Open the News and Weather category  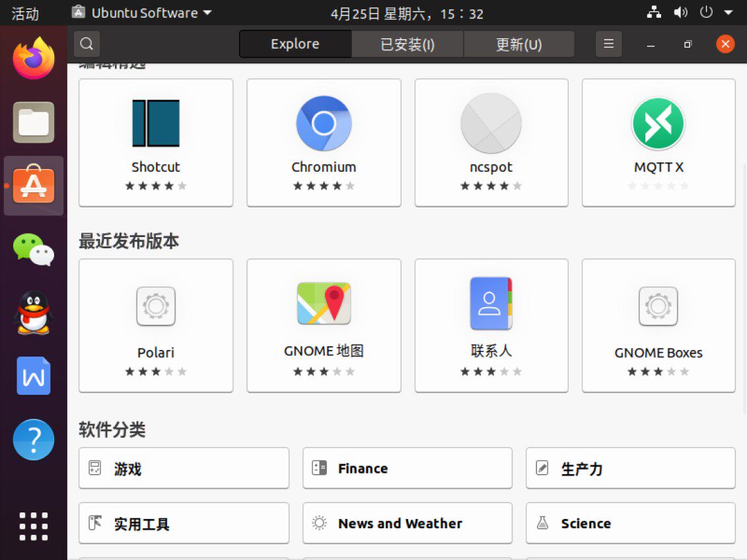coord(408,523)
